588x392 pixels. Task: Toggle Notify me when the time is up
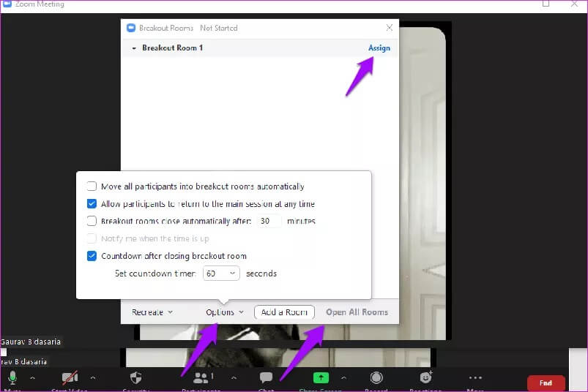[x=92, y=238]
